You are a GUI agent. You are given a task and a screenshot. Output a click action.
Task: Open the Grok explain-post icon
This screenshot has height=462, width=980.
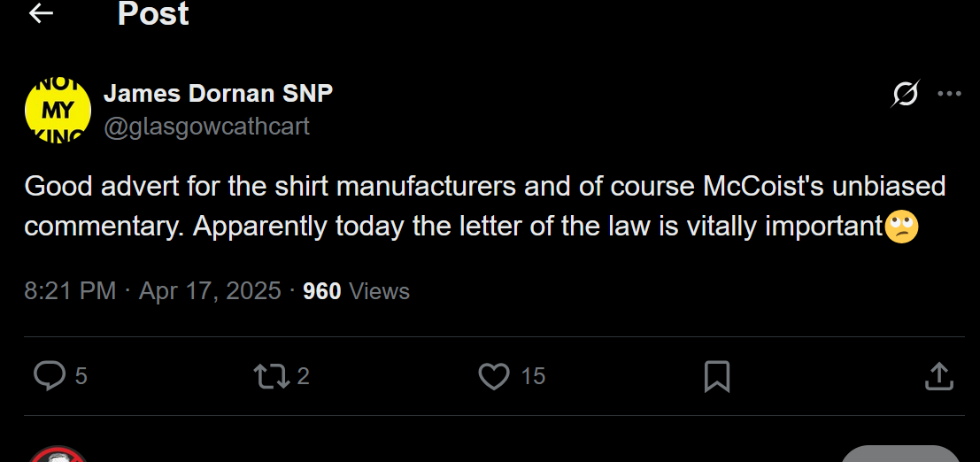pyautogui.click(x=905, y=95)
